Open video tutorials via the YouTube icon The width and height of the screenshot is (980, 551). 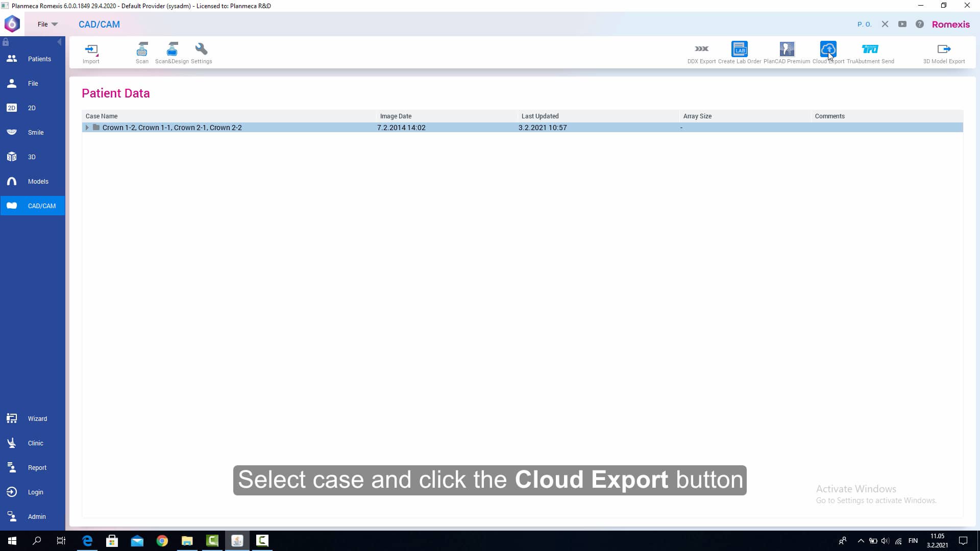click(x=902, y=24)
